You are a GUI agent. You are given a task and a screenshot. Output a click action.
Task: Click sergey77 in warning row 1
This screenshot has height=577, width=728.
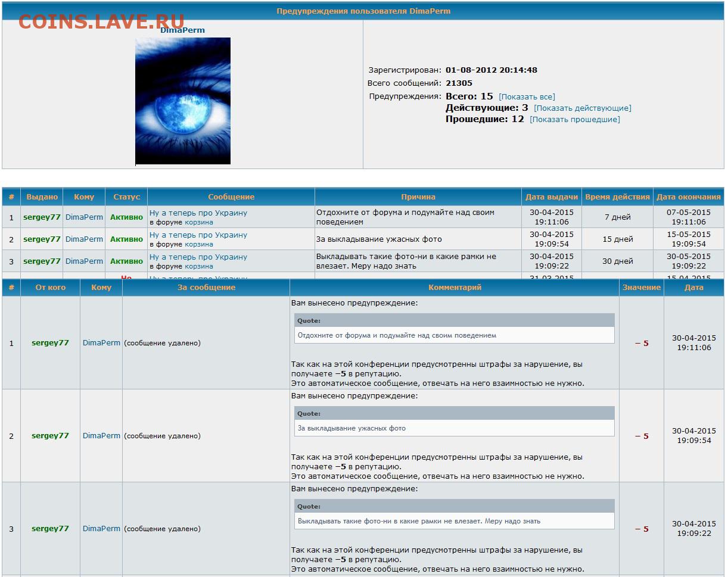tap(42, 217)
